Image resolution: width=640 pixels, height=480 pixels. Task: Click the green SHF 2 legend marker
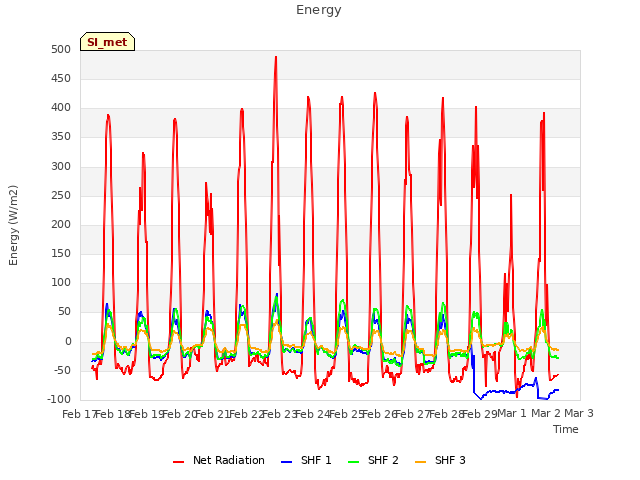353,462
